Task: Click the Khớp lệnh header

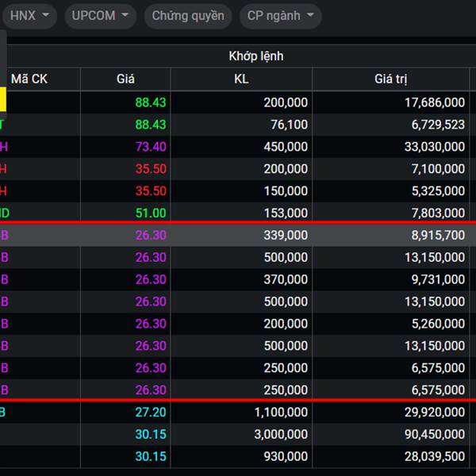Action: pos(256,56)
